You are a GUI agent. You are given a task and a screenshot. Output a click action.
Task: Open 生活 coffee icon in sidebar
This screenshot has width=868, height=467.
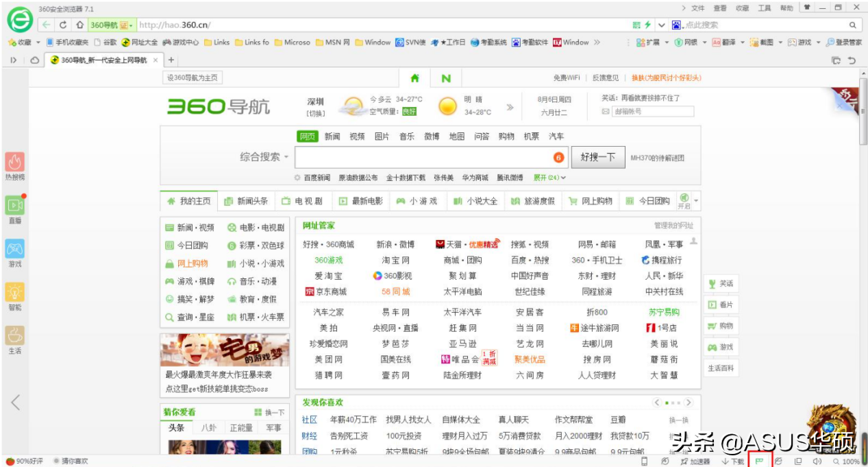click(x=14, y=334)
